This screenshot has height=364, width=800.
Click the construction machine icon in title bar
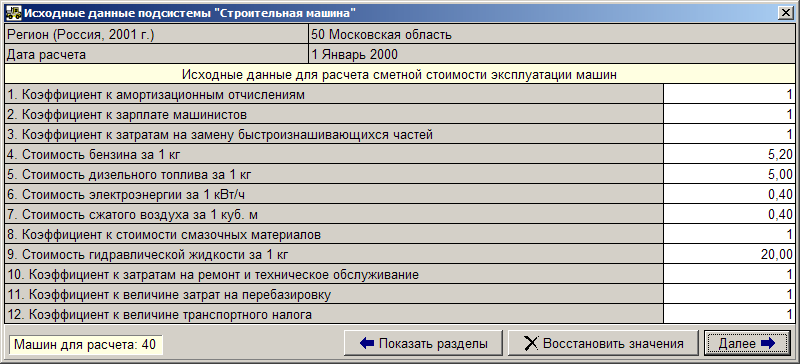13,13
